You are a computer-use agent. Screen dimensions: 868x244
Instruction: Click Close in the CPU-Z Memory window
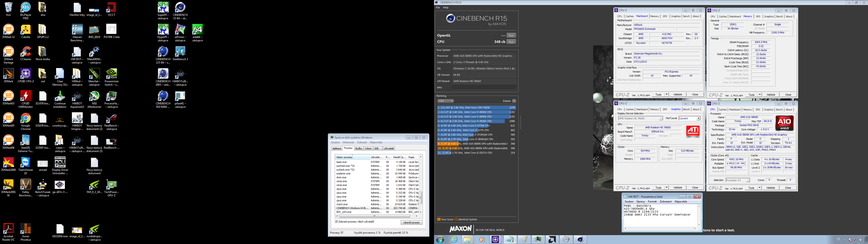click(x=788, y=95)
